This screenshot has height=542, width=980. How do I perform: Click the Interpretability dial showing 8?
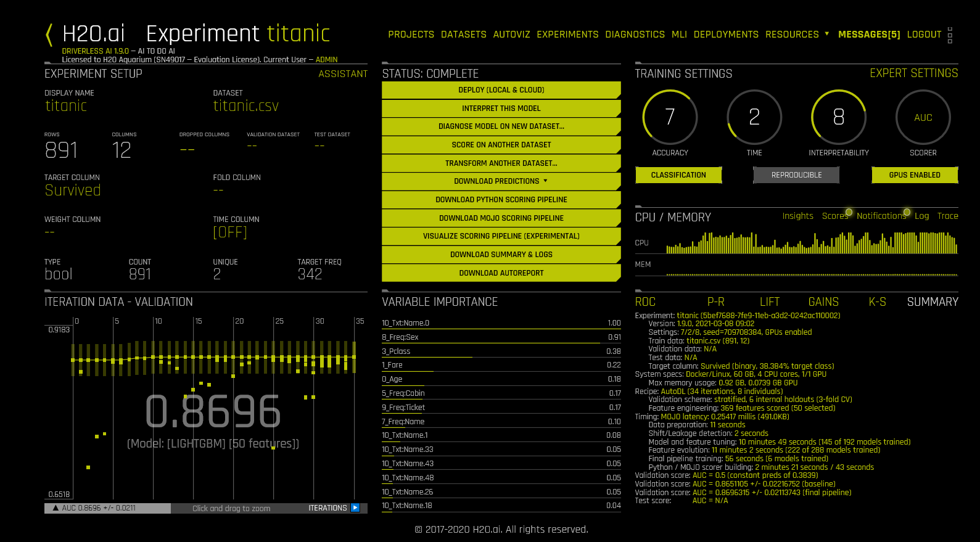pos(838,117)
